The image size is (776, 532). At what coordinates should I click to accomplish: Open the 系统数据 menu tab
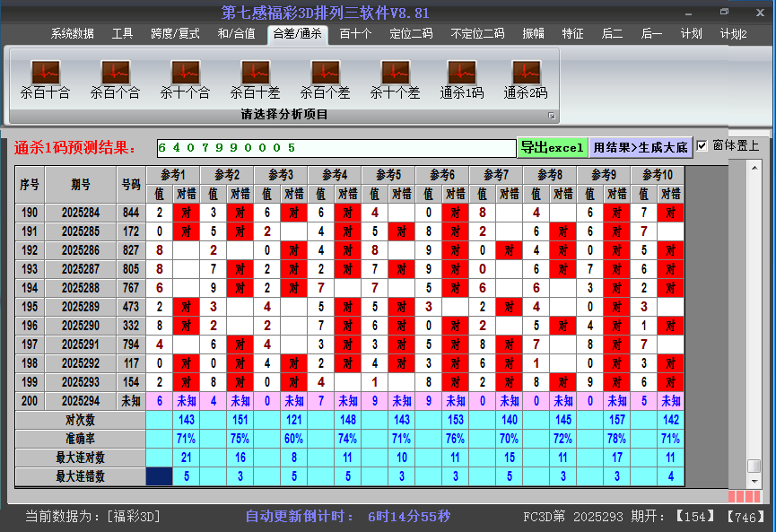72,34
